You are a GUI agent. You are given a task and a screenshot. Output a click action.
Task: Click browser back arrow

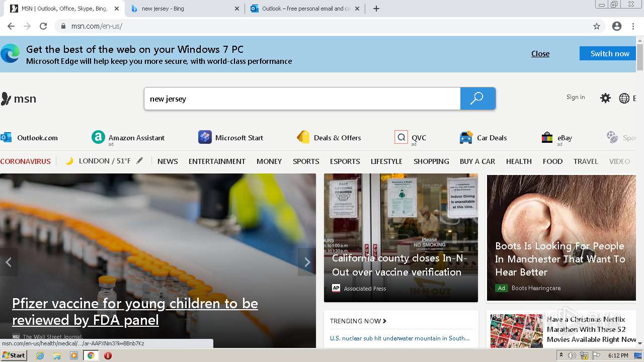[11, 26]
